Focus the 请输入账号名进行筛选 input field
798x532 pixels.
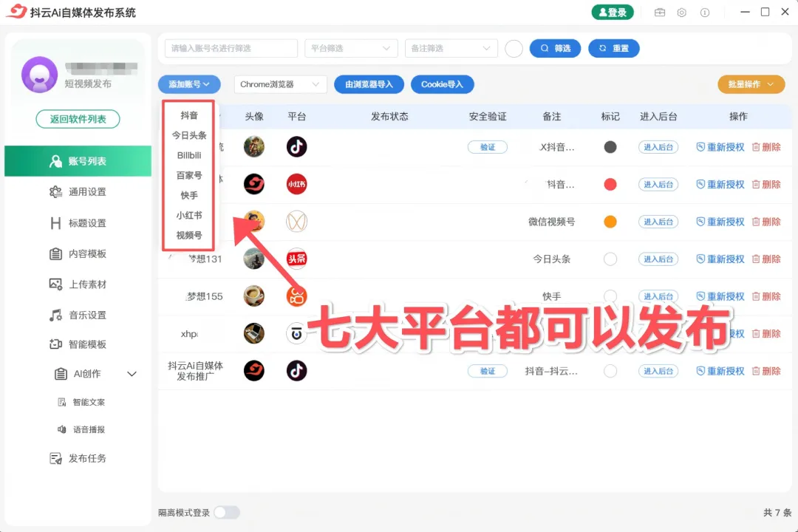click(231, 48)
